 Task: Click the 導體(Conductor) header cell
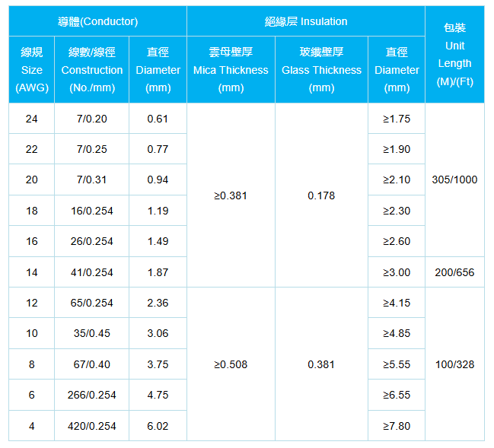[x=97, y=21]
